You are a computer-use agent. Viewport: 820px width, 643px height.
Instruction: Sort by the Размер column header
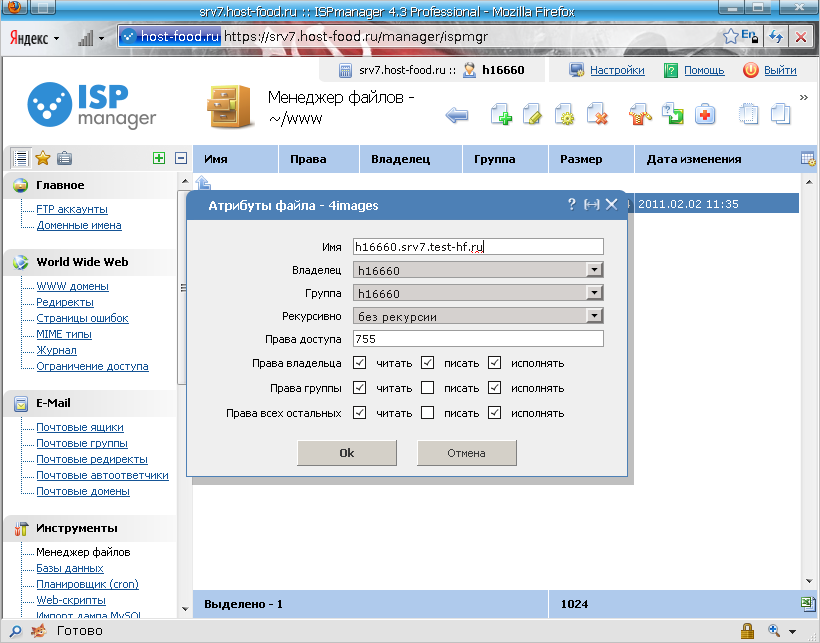point(591,159)
